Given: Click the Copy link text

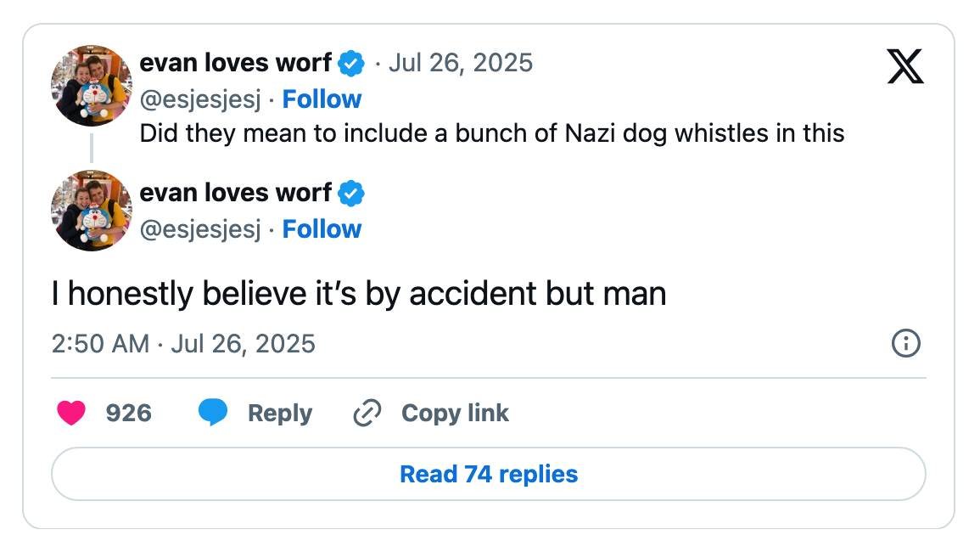Looking at the screenshot, I should point(455,414).
